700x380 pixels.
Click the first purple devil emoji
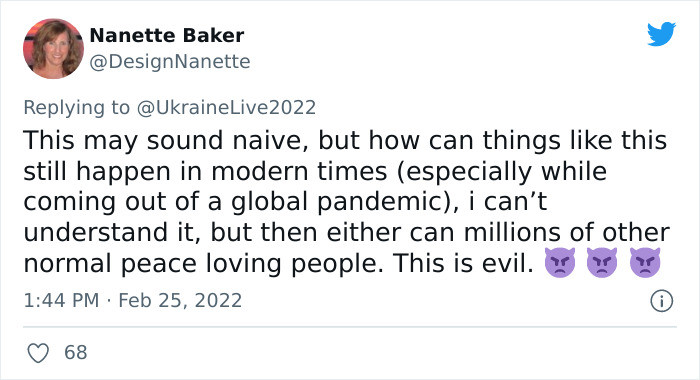coord(560,263)
